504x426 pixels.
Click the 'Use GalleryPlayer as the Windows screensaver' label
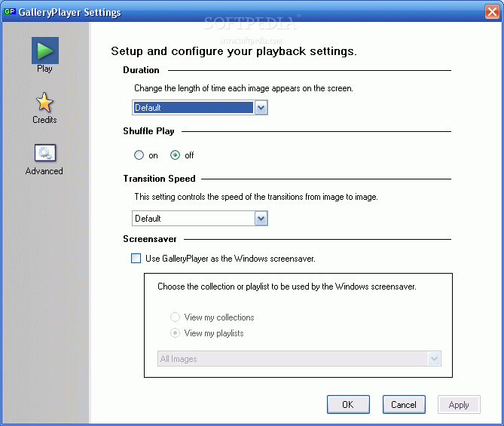pos(230,259)
